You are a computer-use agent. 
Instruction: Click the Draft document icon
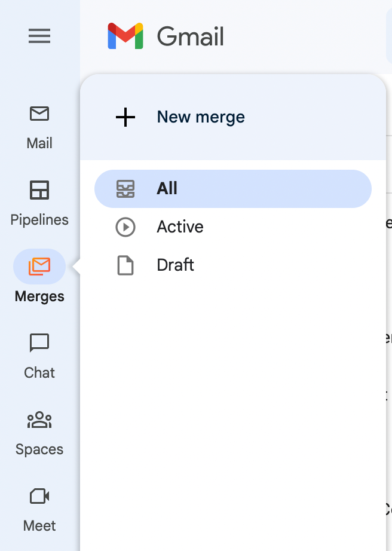(x=125, y=265)
